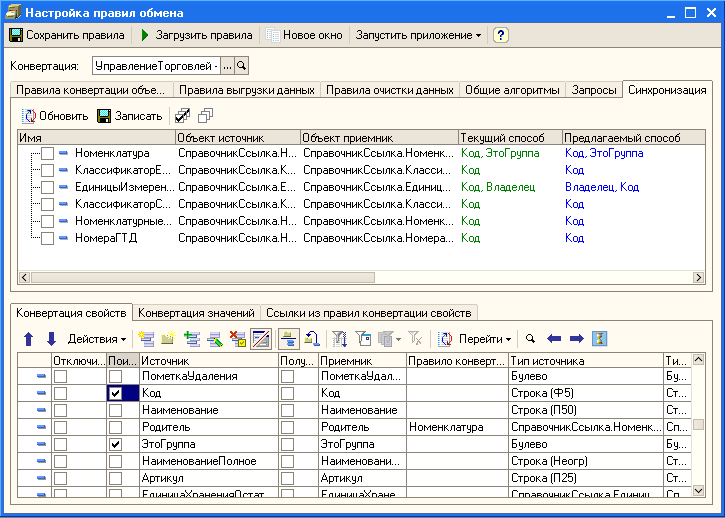Switch to Правила очистки данных tab
The height and width of the screenshot is (518, 725).
pyautogui.click(x=390, y=90)
